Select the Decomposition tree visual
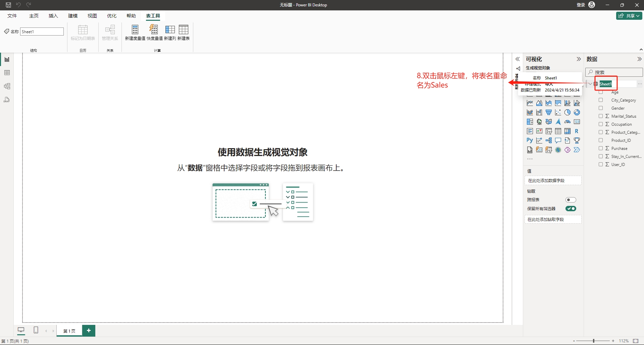 point(549,140)
